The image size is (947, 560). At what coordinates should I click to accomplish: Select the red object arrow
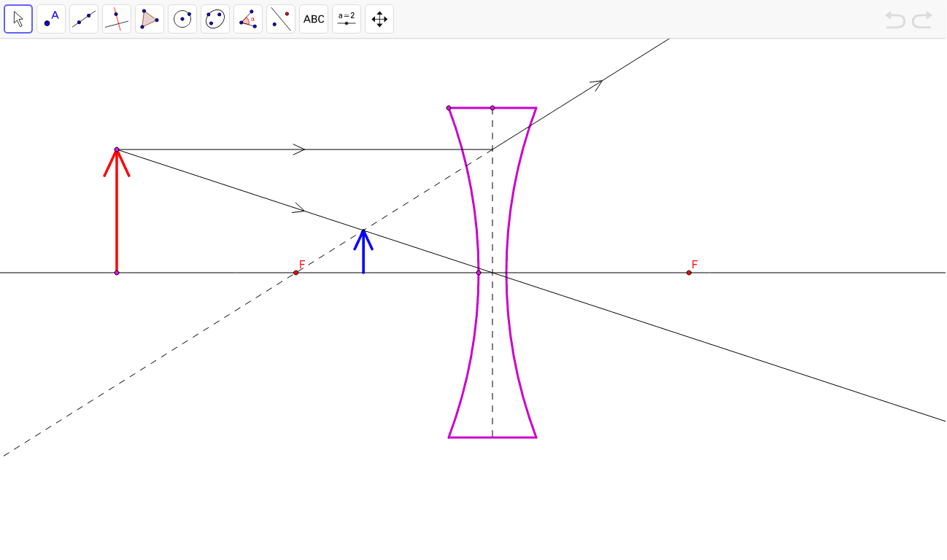pos(117,211)
